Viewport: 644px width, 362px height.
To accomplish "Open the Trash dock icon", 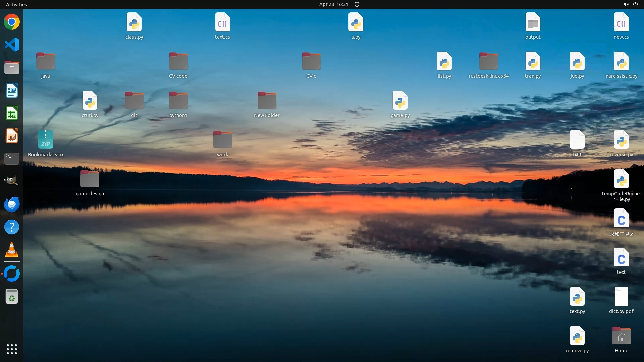I will pos(12,297).
